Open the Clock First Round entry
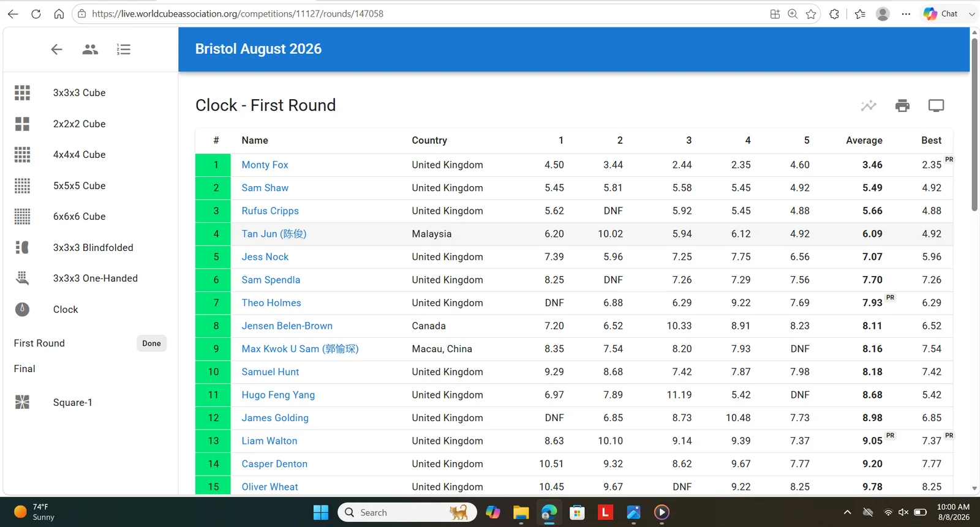980x527 pixels. pos(91,343)
